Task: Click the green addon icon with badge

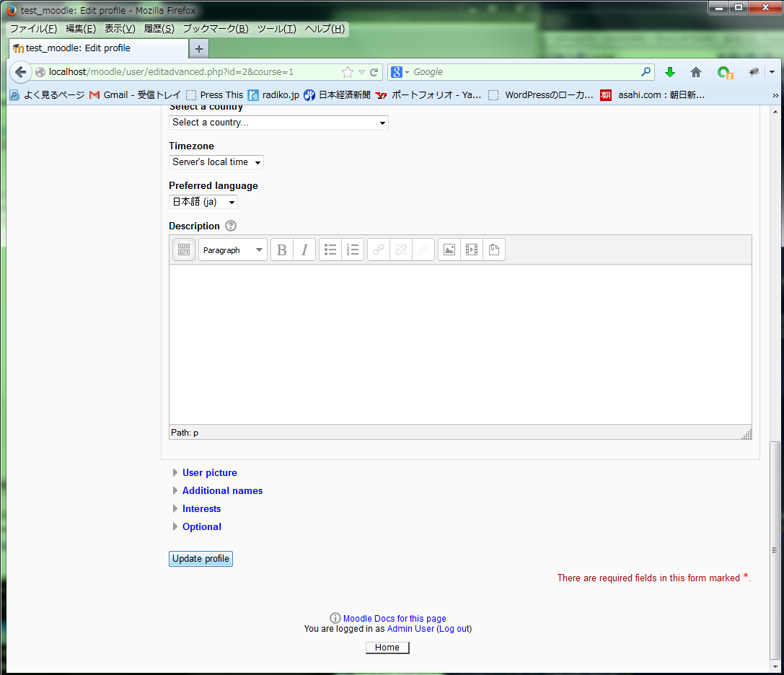Action: point(725,73)
